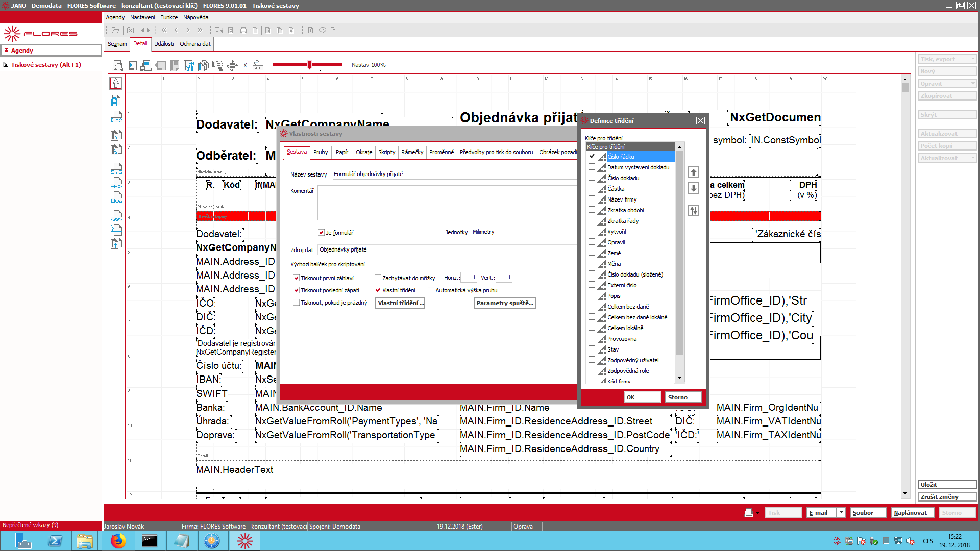Expand the E-mail dropdown arrow
980x551 pixels.
point(841,513)
